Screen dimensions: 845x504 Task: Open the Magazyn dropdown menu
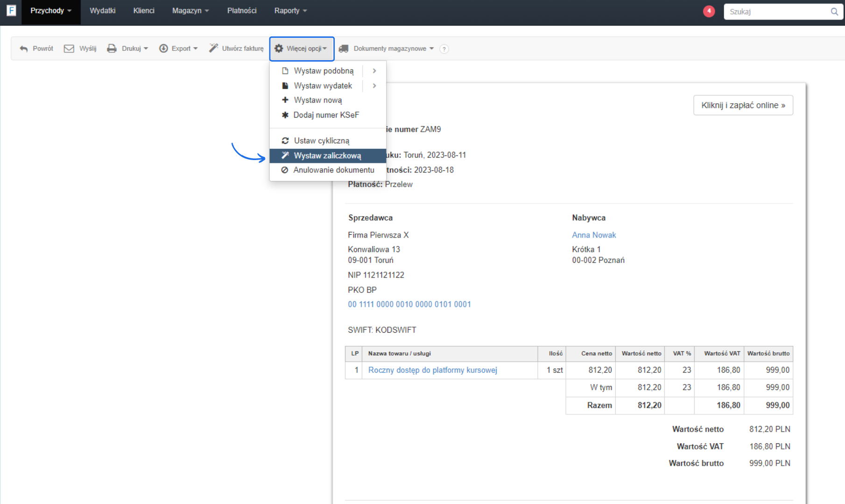(190, 11)
